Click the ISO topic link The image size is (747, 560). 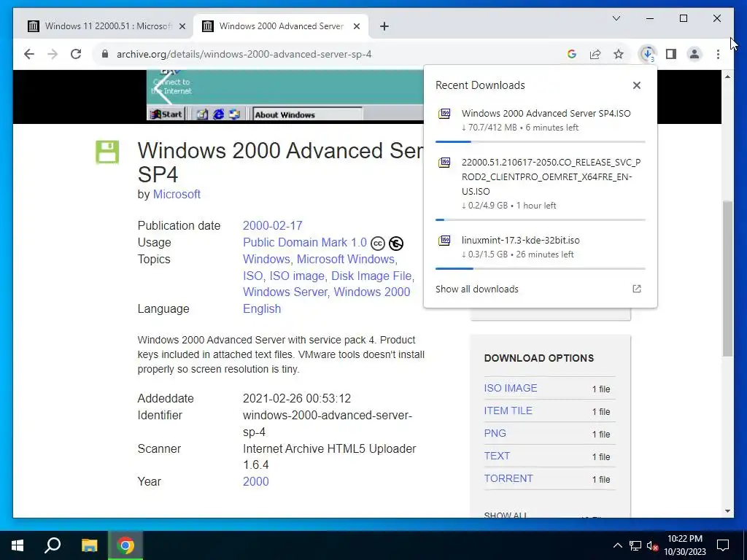pos(252,276)
